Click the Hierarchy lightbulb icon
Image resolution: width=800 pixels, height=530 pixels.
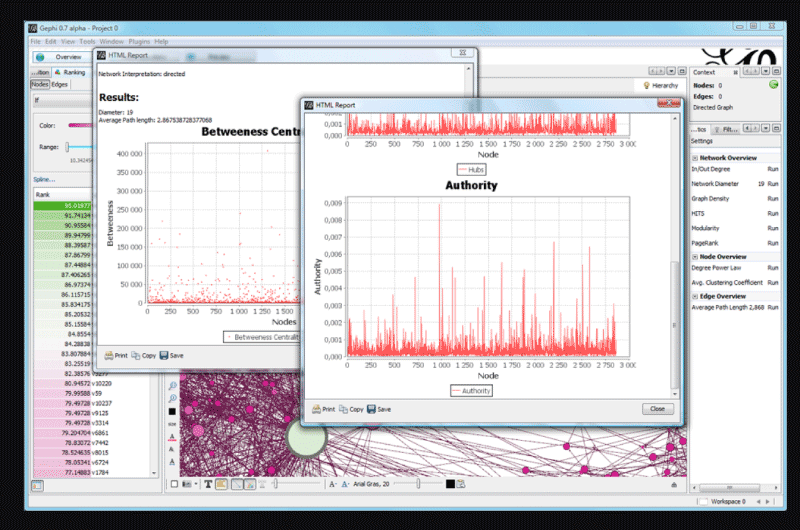click(x=646, y=86)
